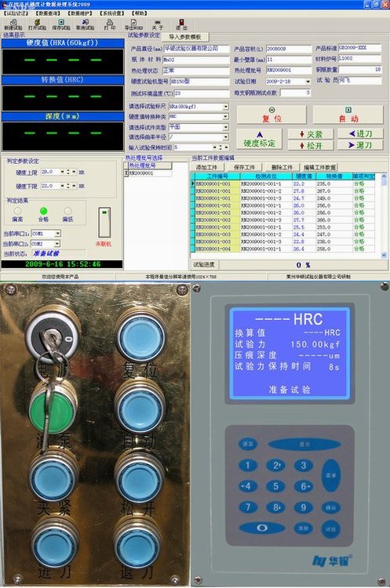This screenshot has width=390, height=588.
Task: Select the 偏低 result radio button
Action: 67,211
